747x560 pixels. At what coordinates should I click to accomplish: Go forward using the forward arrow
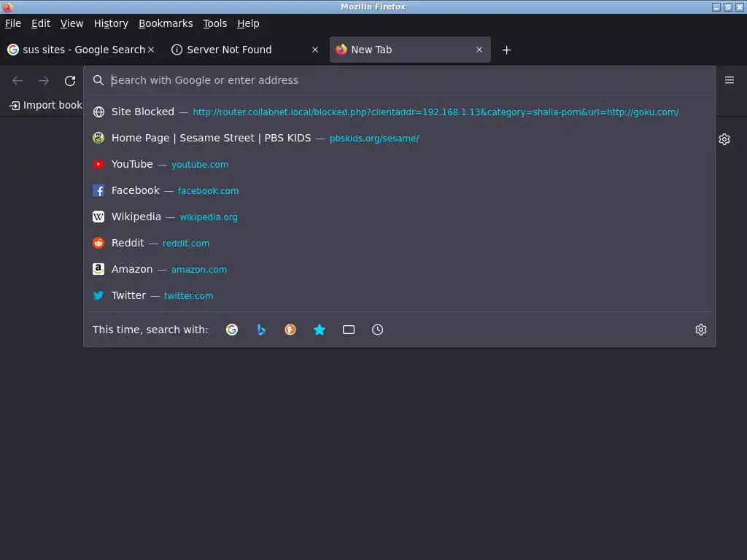(x=44, y=80)
